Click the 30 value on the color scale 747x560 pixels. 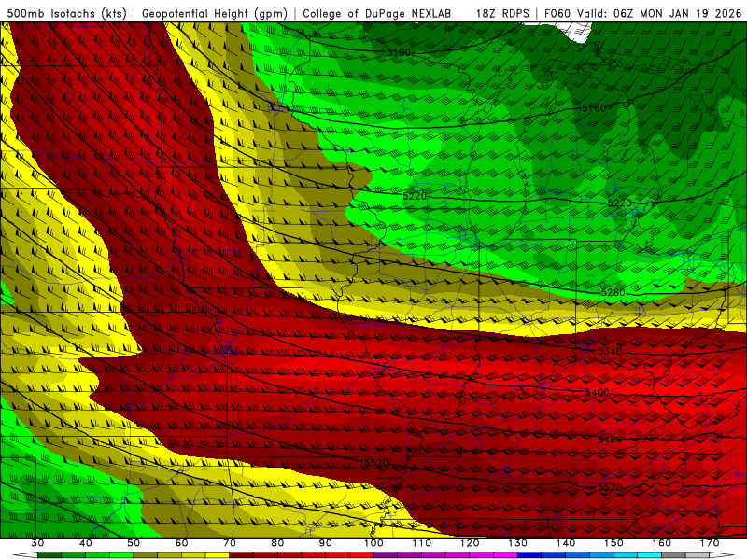tap(37, 543)
